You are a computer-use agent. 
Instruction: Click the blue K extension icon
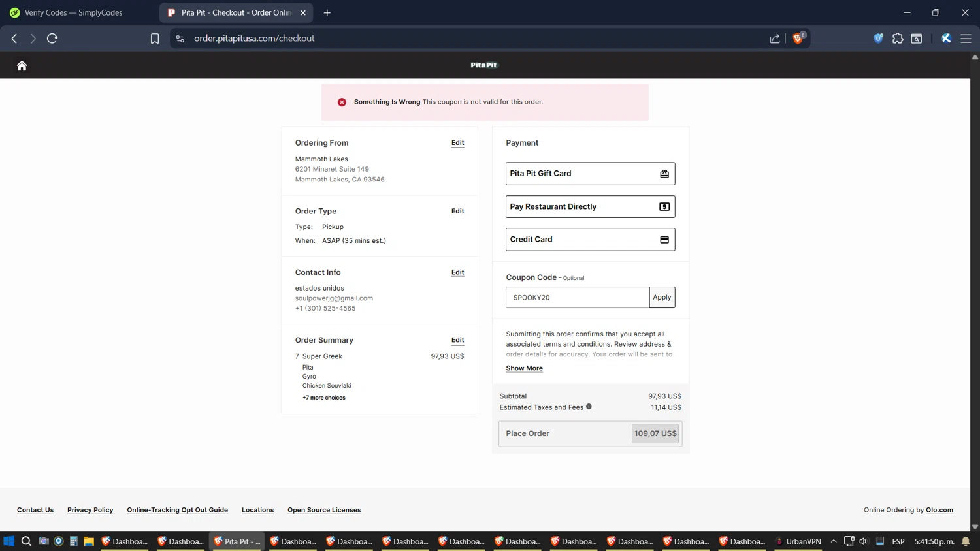(946, 39)
